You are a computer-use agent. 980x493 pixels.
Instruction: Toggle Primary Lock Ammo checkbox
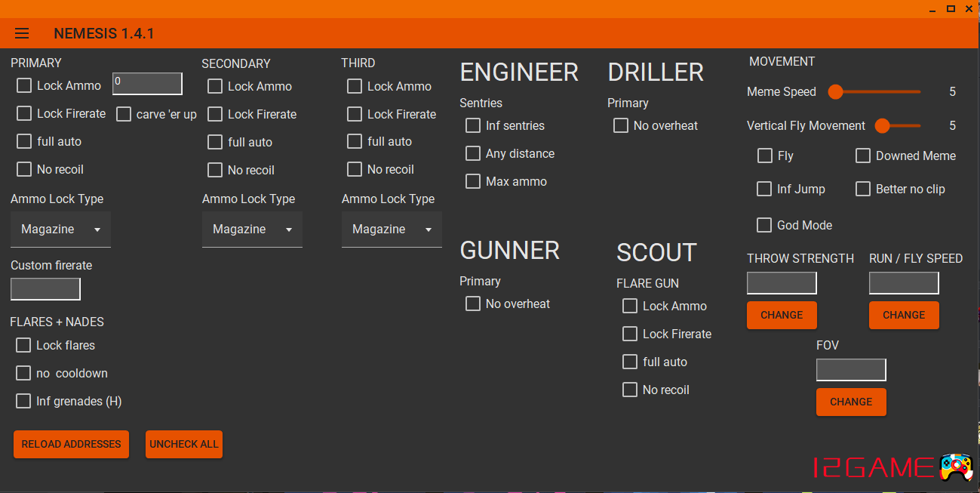(24, 85)
